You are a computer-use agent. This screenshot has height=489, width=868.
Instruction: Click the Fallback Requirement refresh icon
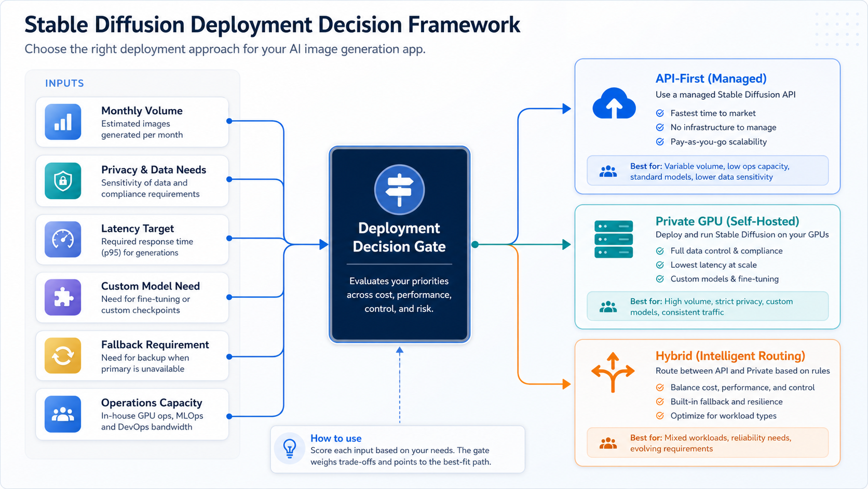[63, 356]
